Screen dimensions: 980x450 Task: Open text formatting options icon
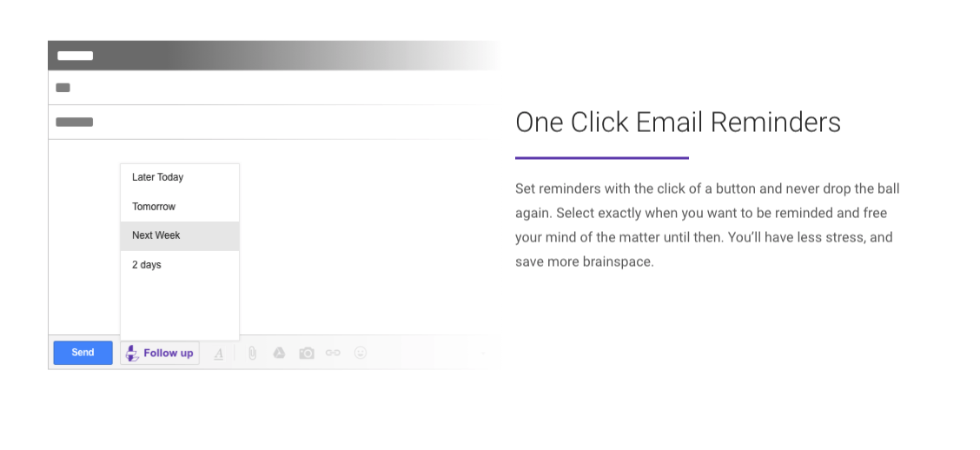click(x=219, y=354)
